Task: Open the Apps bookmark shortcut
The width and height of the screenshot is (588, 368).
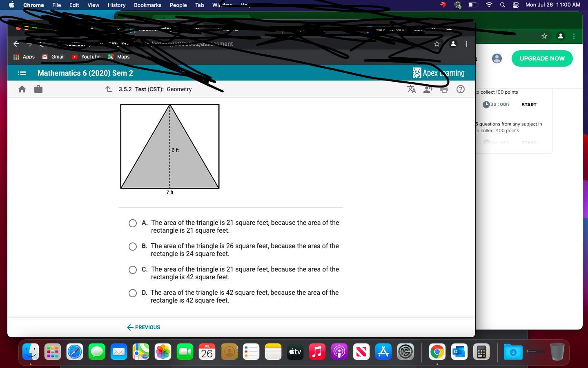Action: pyautogui.click(x=24, y=57)
